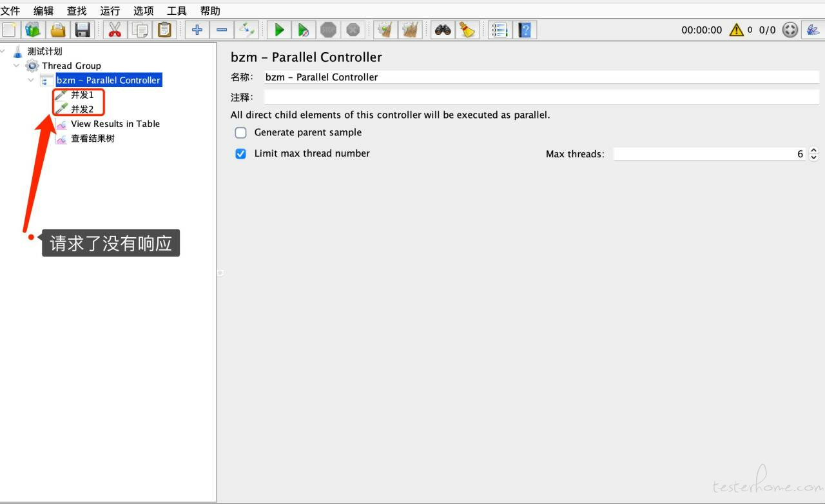825x504 pixels.
Task: Open the 选项 menu
Action: click(144, 10)
